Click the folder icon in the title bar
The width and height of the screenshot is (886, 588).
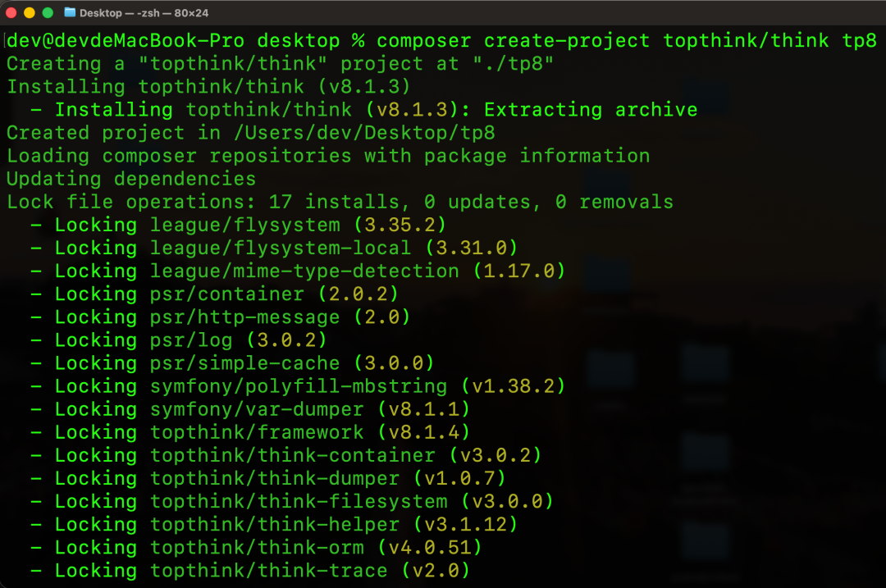click(70, 12)
